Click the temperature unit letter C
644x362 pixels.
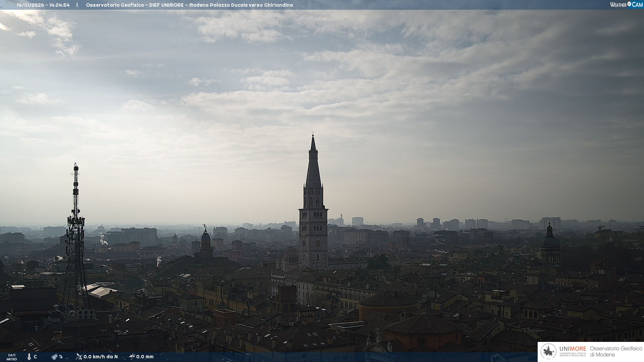tap(35, 357)
